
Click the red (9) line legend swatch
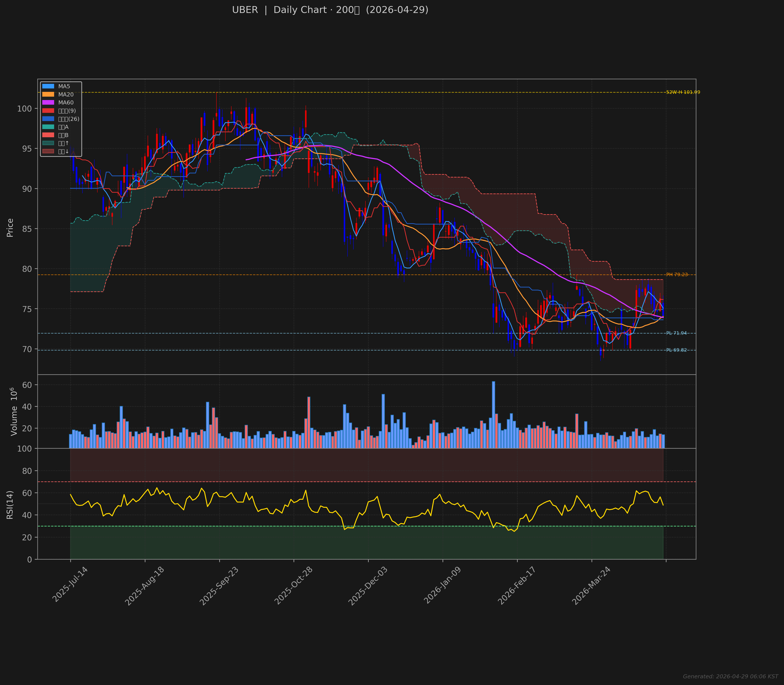48,111
